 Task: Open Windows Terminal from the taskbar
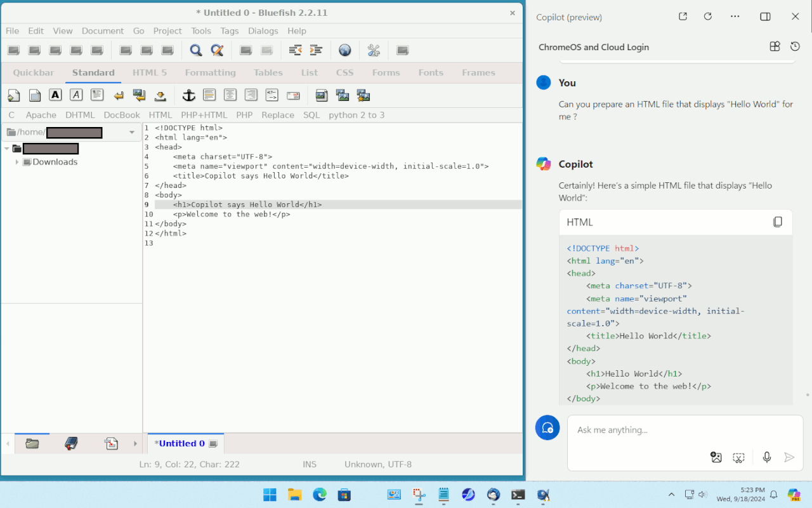click(518, 495)
